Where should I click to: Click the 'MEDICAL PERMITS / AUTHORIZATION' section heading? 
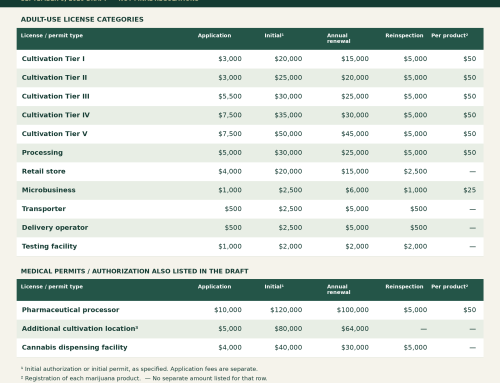pyautogui.click(x=134, y=271)
